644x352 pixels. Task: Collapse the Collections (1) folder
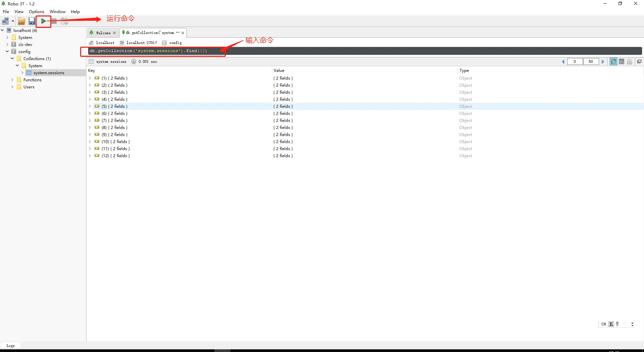click(12, 58)
